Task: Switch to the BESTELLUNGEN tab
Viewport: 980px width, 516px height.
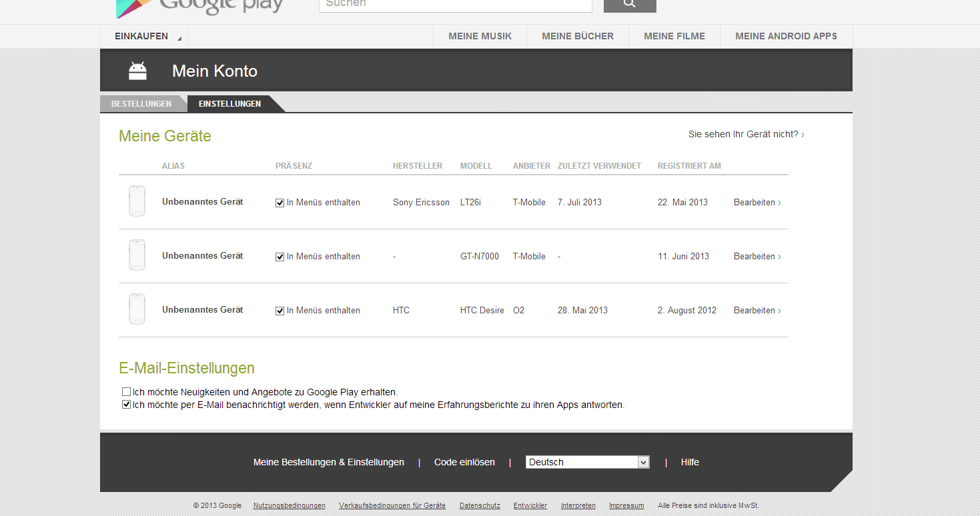Action: 141,104
